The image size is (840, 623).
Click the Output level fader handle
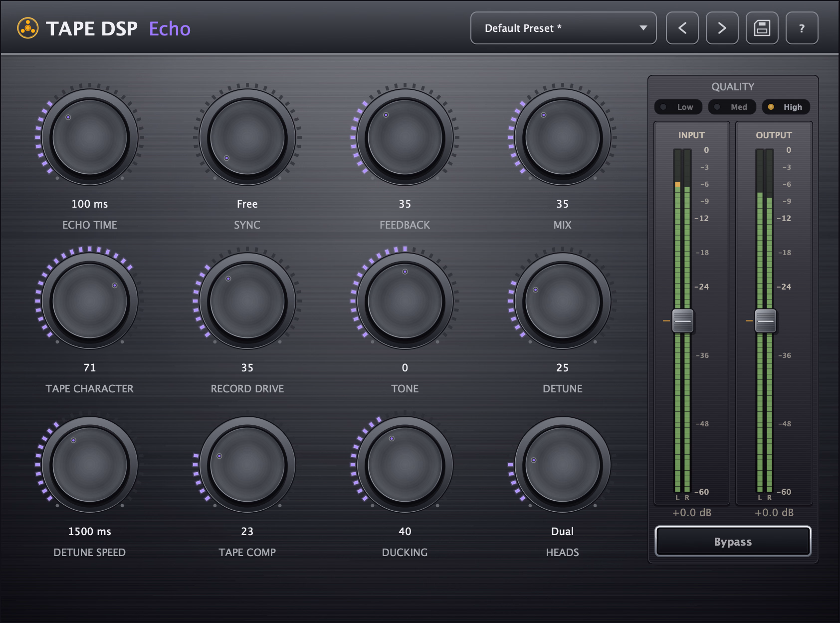pos(765,320)
